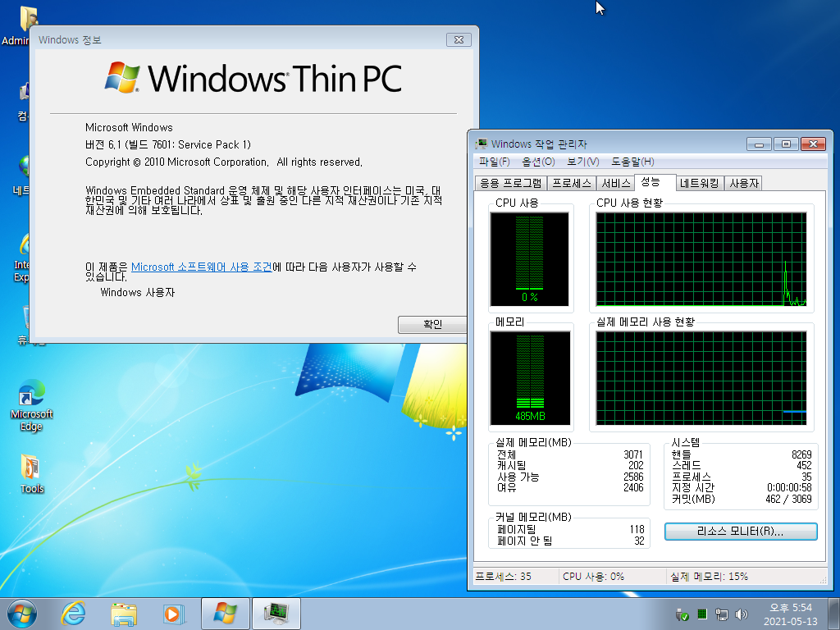Screen dimensions: 840x630
Task: Open the 도움말(H) menu
Action: (x=632, y=162)
